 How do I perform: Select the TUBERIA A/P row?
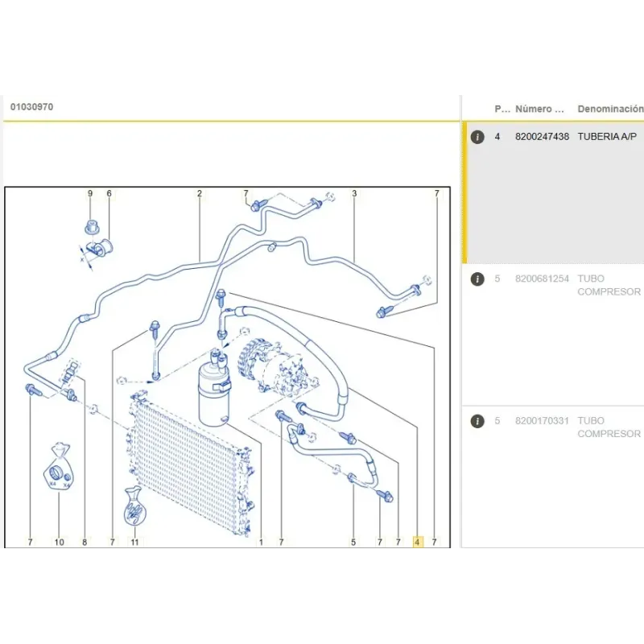pos(555,193)
